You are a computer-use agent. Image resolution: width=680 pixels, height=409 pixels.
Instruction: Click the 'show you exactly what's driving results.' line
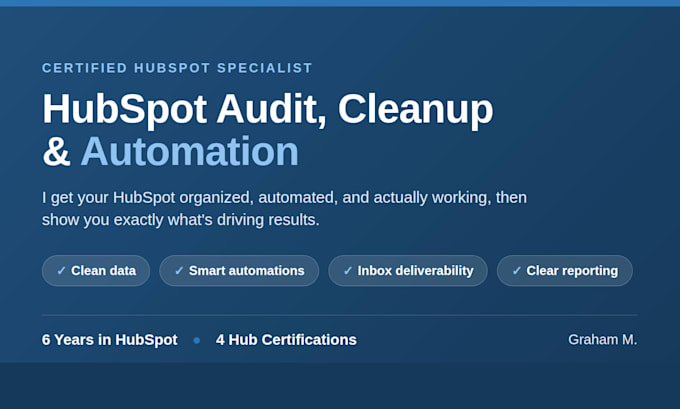[180, 220]
